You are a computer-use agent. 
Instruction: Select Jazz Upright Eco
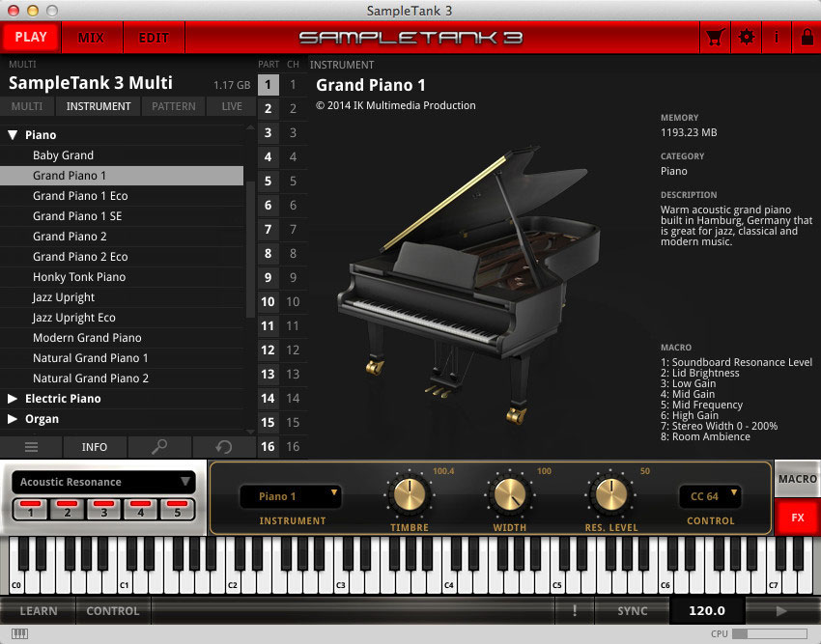tap(122, 318)
